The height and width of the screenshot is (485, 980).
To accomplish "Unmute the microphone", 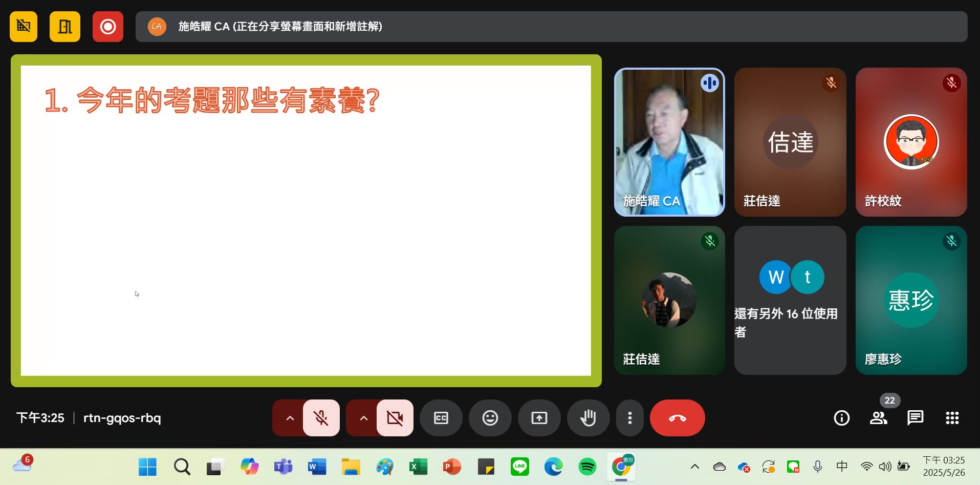I will (321, 418).
